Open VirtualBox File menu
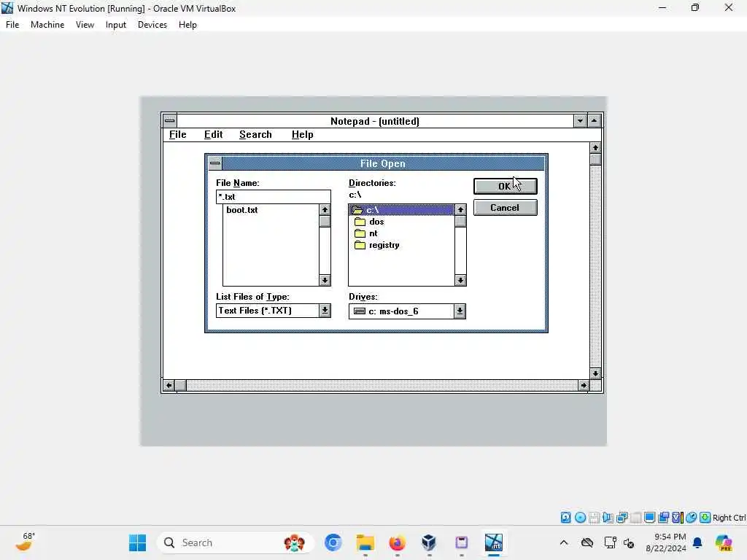Screen dimensions: 747x560 coord(12,25)
